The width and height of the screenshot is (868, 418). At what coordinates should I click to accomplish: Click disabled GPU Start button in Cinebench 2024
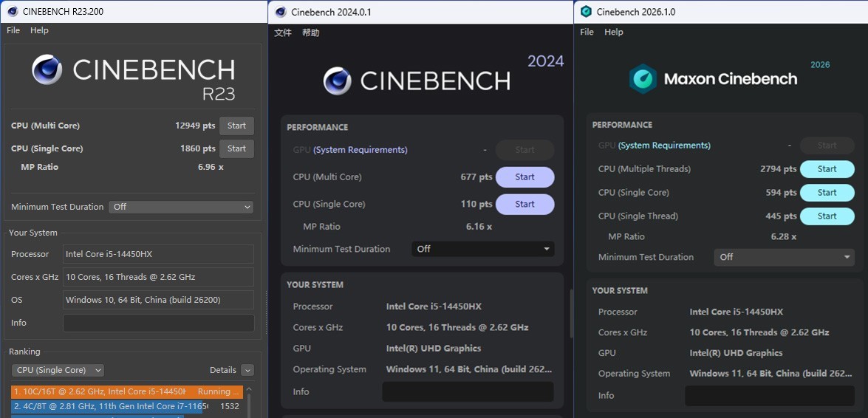524,150
